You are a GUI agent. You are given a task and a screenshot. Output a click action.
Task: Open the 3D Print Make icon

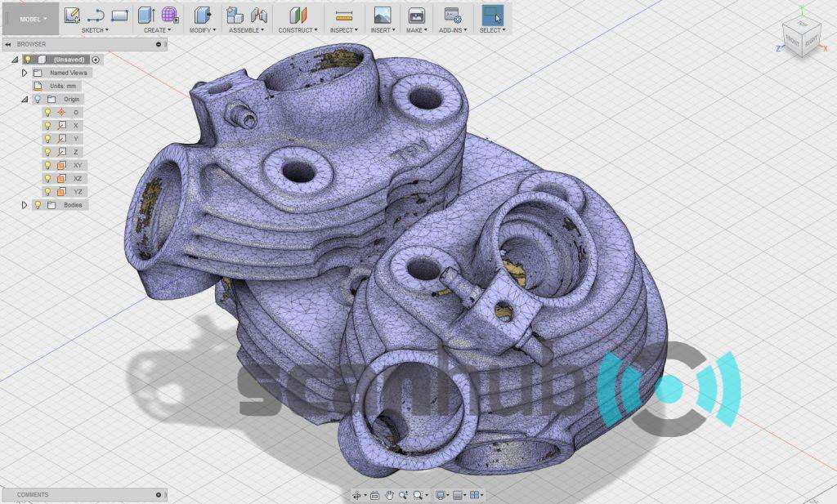pos(416,15)
